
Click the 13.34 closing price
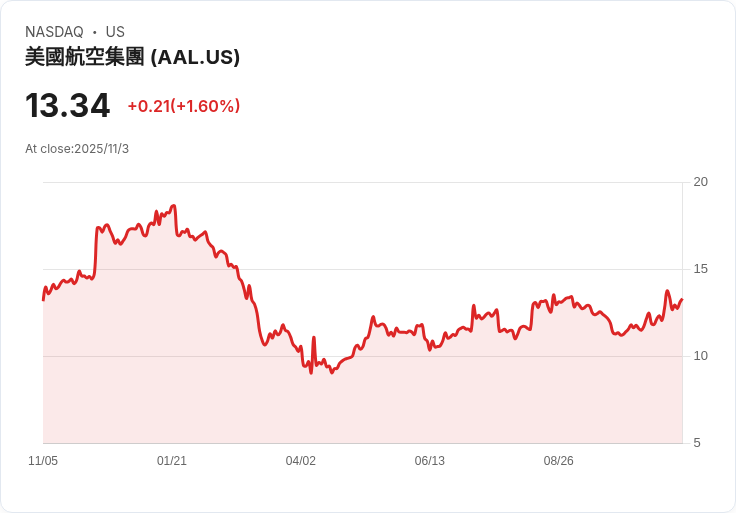click(x=67, y=106)
